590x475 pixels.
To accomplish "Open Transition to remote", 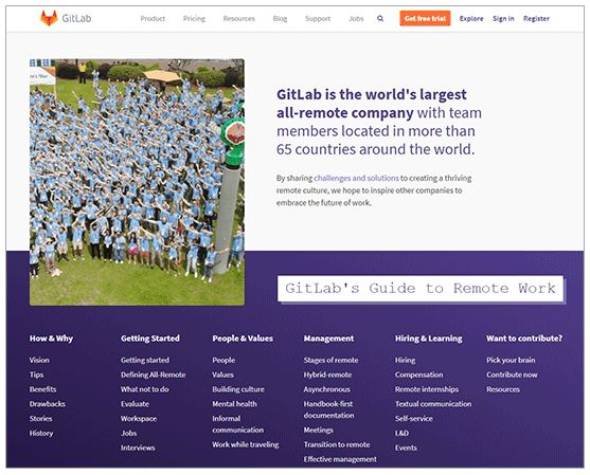I will pos(337,445).
